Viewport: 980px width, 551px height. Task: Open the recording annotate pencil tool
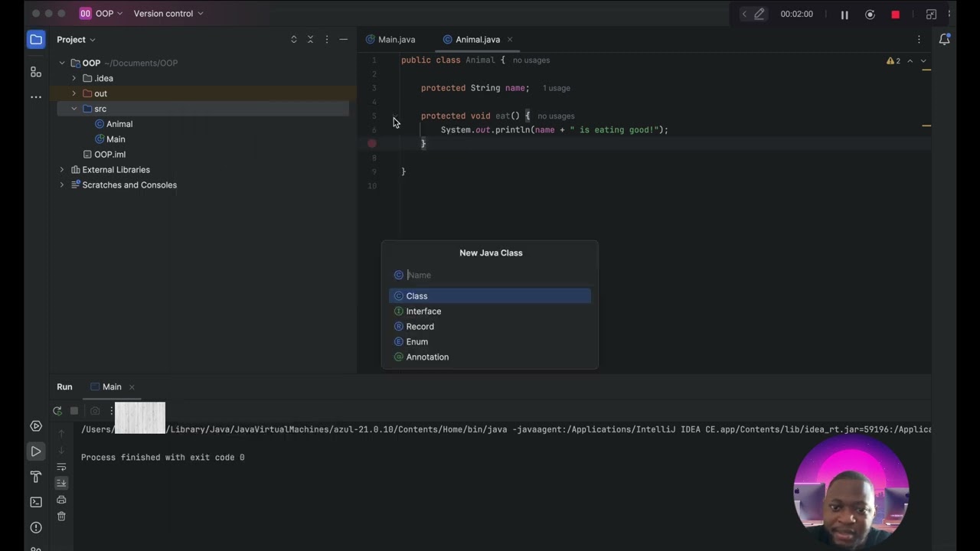[x=759, y=14]
